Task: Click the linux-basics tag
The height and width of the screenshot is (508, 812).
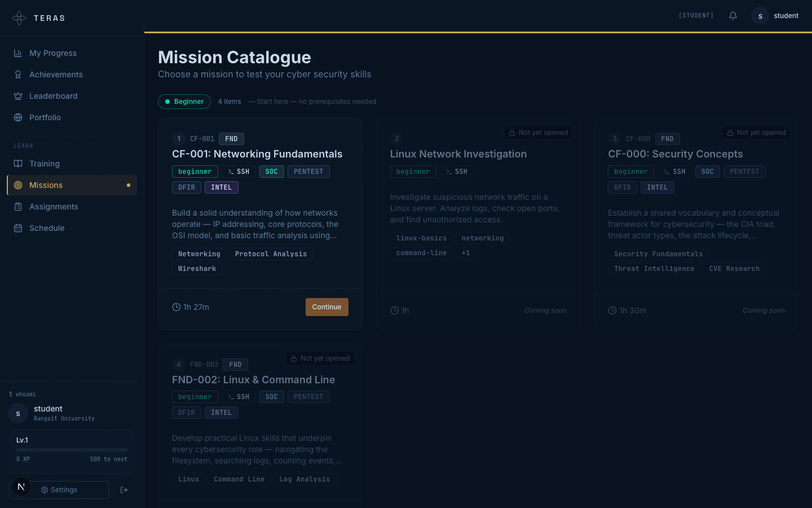Action: click(421, 238)
